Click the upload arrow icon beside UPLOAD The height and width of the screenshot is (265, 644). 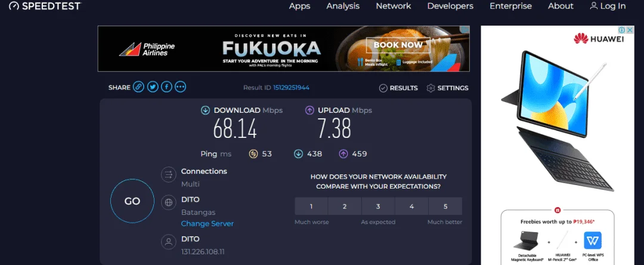click(x=309, y=110)
